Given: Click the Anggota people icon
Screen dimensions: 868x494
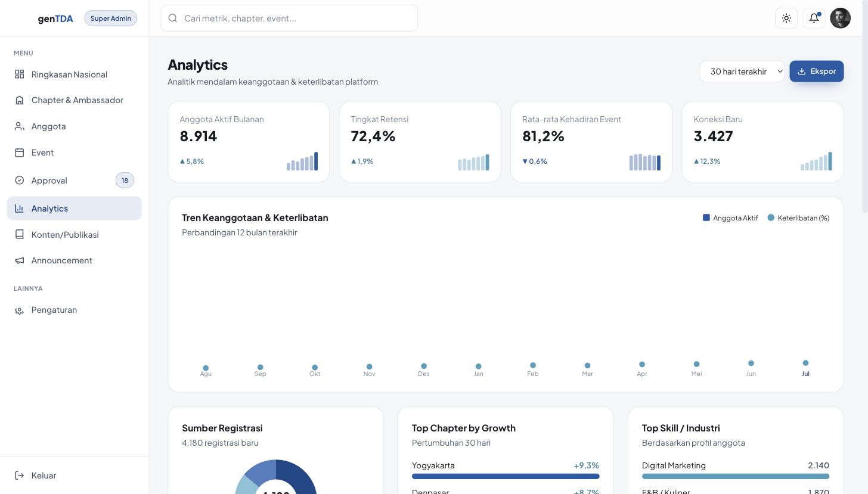Looking at the screenshot, I should (20, 126).
